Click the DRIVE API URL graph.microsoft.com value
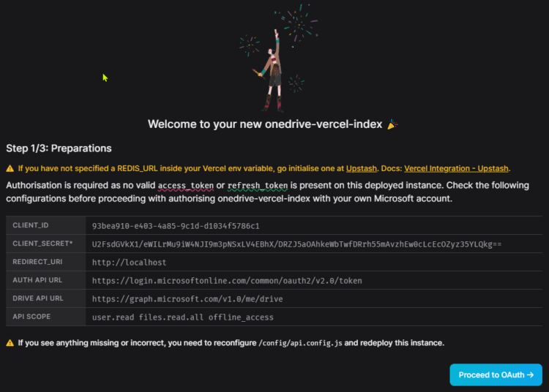549x392 pixels. point(187,298)
